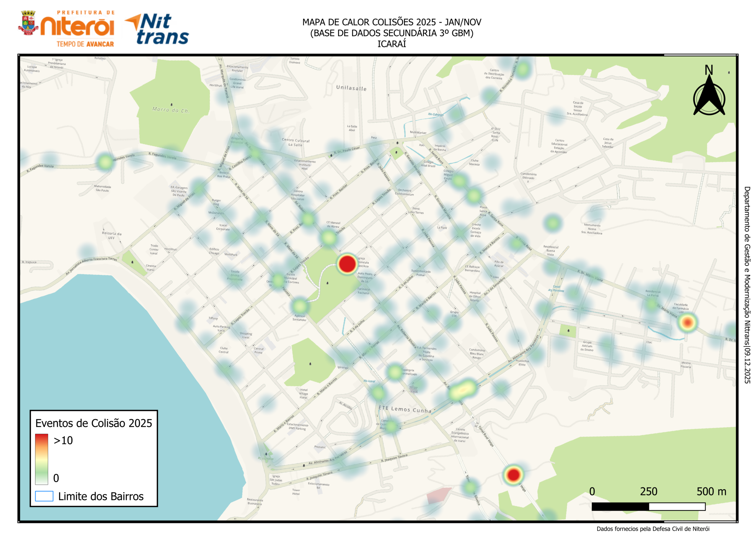Click the Reitoria da UFF label
Viewport: 756px width, 534px height.
[112, 235]
